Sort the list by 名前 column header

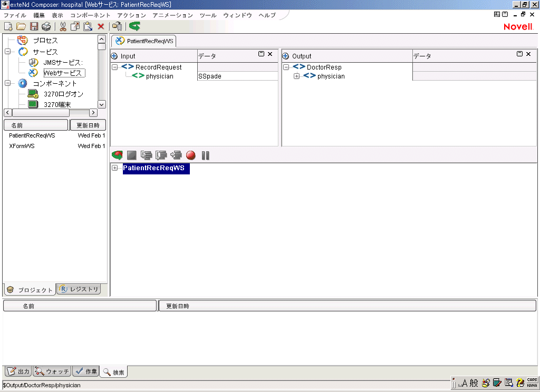pos(35,125)
